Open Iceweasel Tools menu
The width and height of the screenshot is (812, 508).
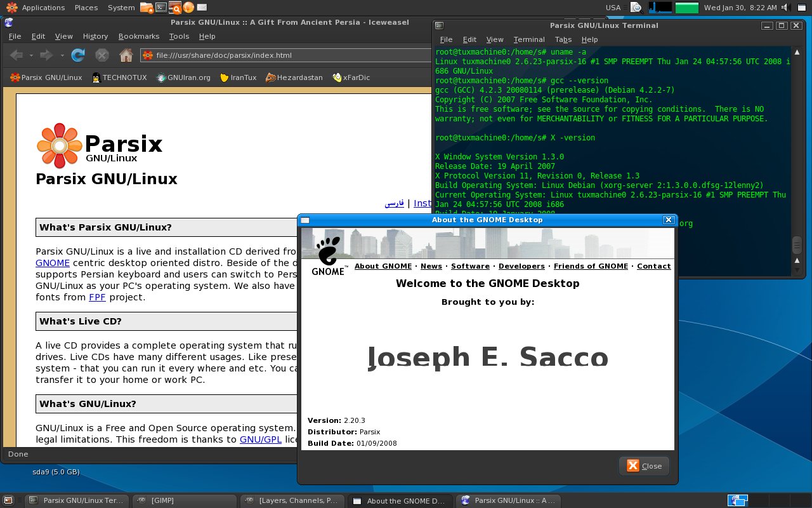pyautogui.click(x=179, y=36)
